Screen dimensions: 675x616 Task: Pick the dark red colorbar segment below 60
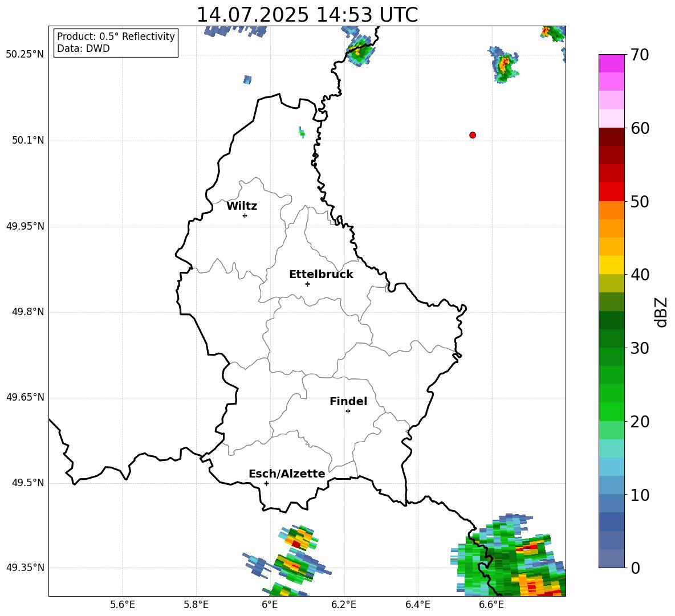(612, 137)
